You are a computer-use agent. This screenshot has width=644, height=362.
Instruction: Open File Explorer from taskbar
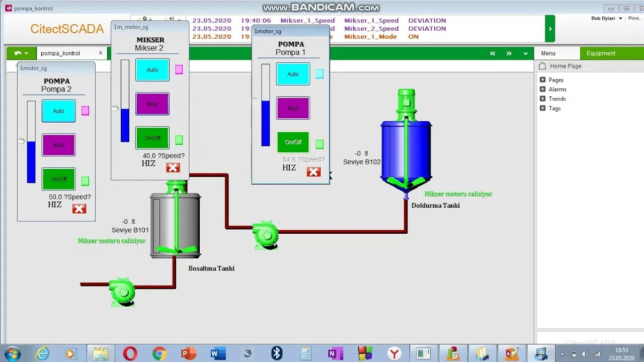[101, 353]
